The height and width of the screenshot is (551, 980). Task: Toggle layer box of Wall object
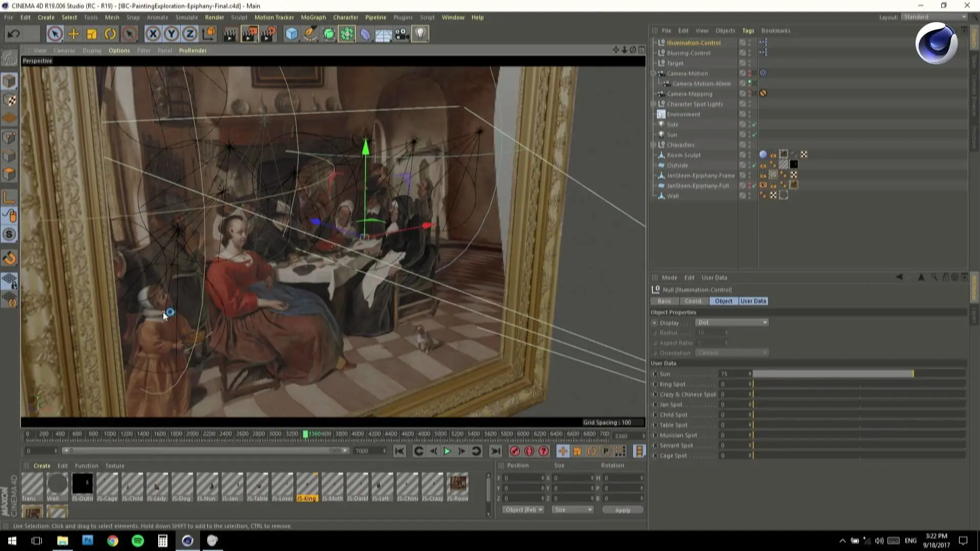tap(743, 196)
